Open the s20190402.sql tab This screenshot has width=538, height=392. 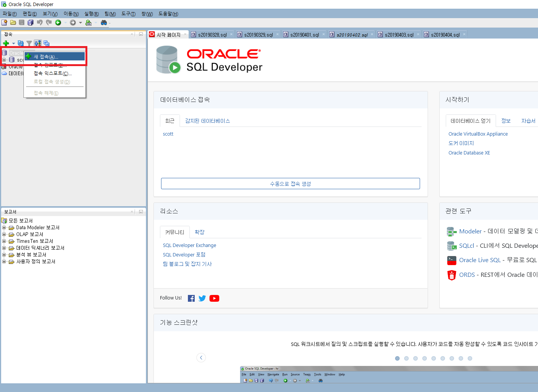point(352,34)
